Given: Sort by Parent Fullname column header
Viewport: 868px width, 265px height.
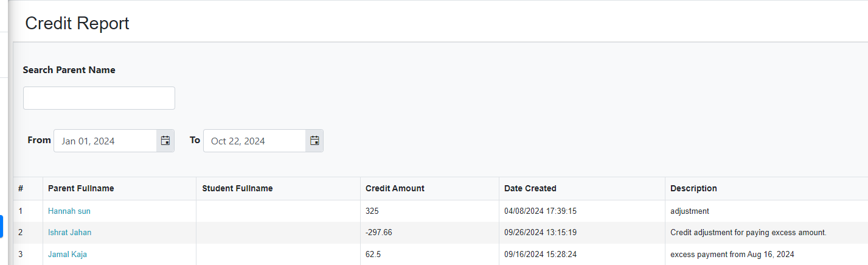Looking at the screenshot, I should (x=81, y=188).
